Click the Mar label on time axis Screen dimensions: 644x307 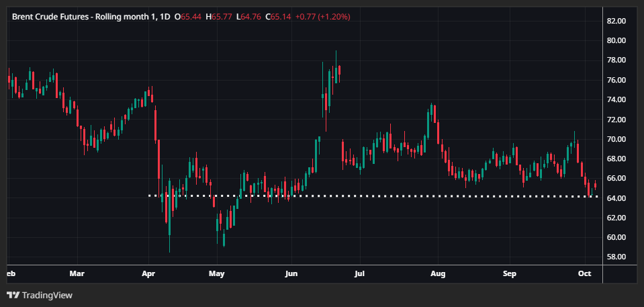77,274
